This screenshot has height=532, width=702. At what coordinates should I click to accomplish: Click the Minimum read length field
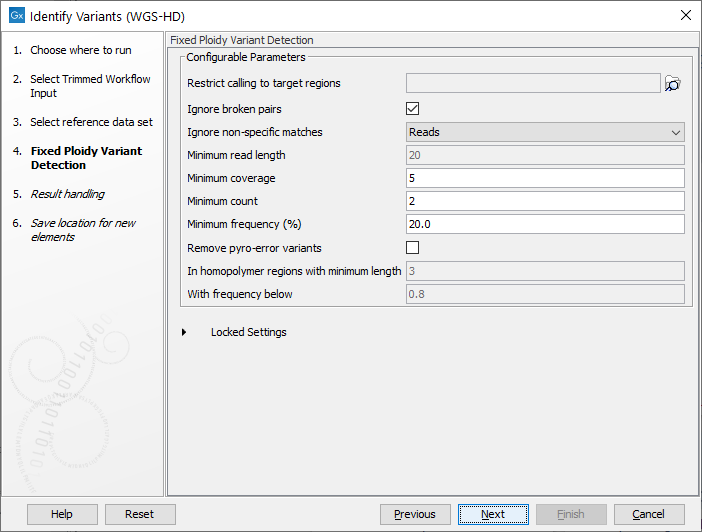point(545,155)
